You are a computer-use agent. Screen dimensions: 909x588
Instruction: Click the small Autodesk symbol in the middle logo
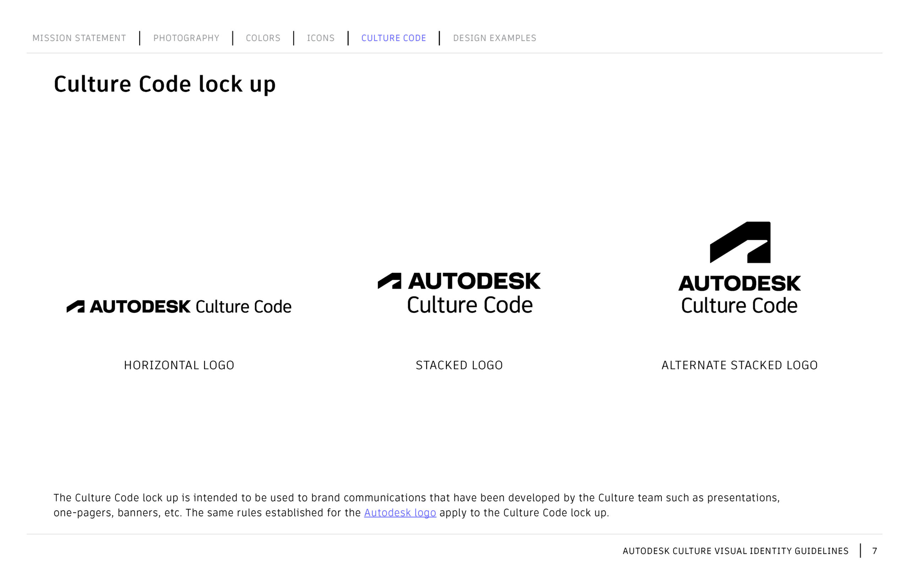coord(390,281)
